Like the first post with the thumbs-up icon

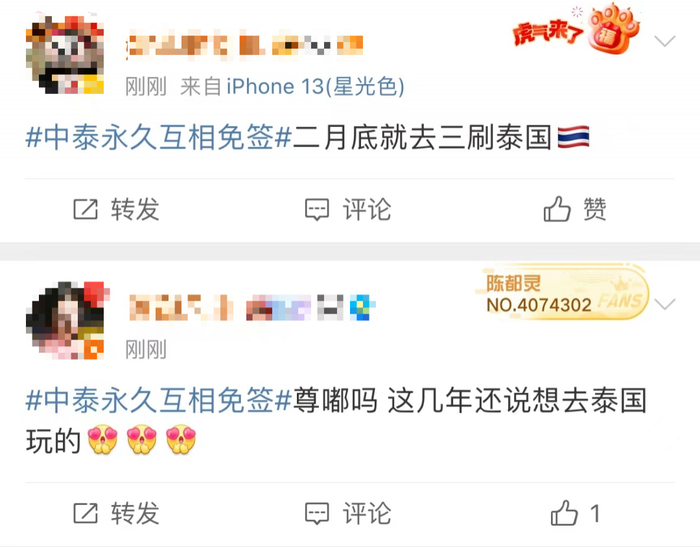coord(557,209)
